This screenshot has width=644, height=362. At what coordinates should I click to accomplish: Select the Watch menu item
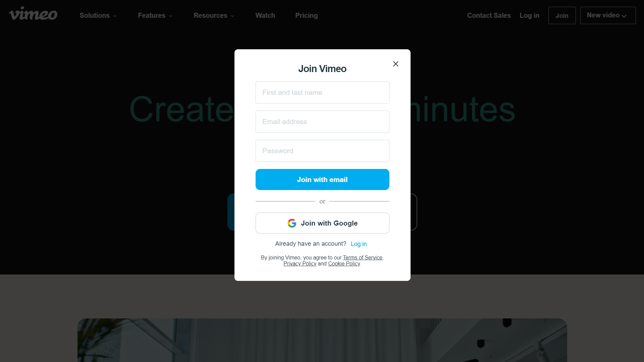click(265, 15)
